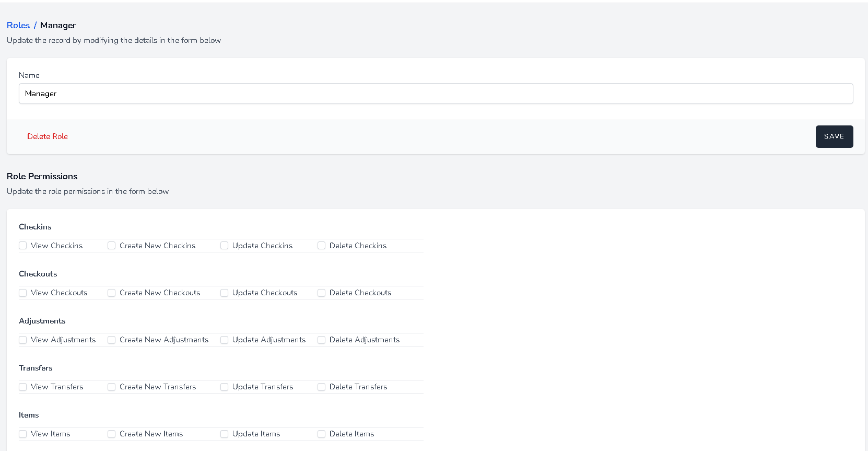Tick the Delete Transfers checkbox
The height and width of the screenshot is (451, 868).
(322, 387)
